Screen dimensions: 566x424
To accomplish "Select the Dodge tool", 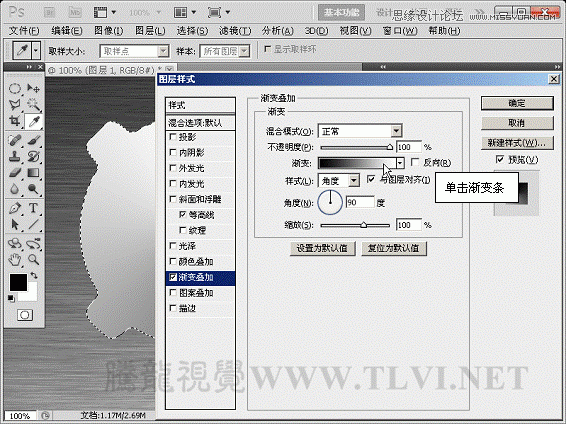I will coord(34,189).
